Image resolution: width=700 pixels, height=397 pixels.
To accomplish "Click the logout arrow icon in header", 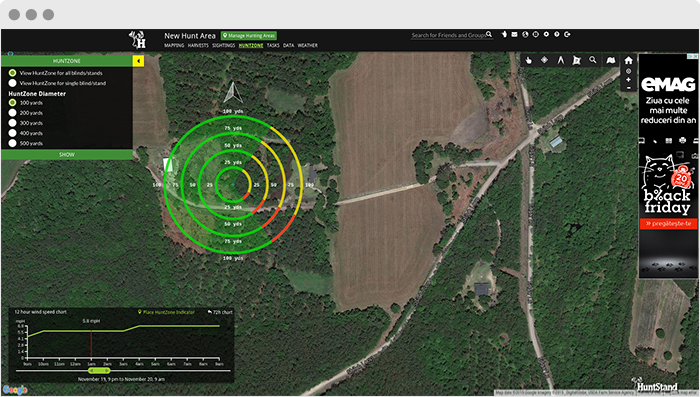I will point(567,34).
